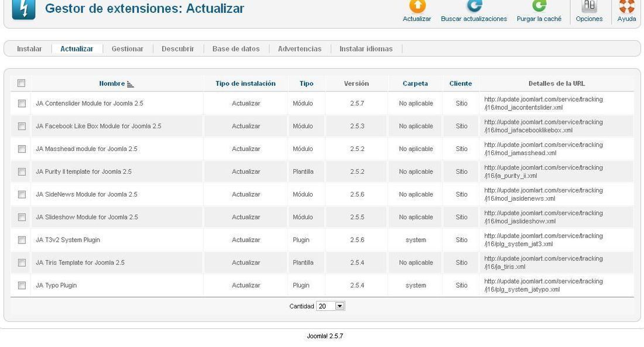Click JA Tiris Template for Joomla 2.5

coord(80,262)
